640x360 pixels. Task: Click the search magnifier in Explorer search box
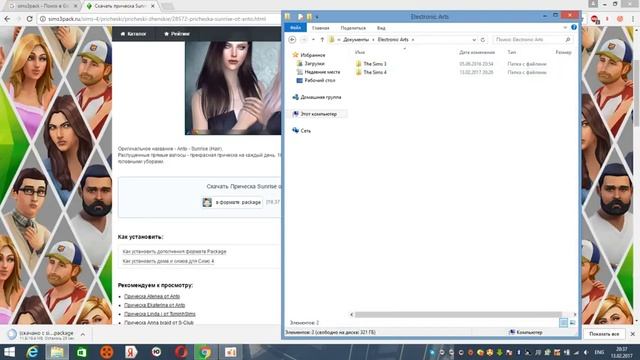click(568, 40)
